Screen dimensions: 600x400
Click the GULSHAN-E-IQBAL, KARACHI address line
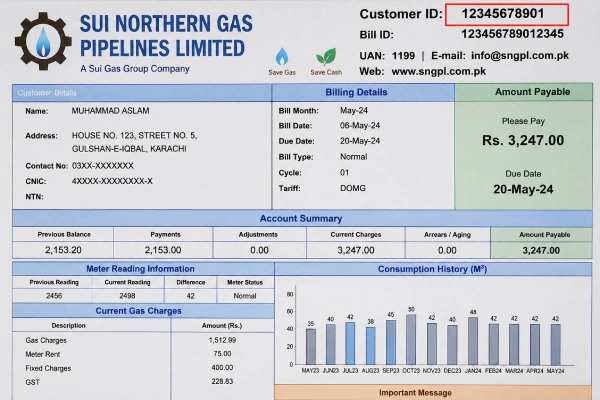pos(129,149)
